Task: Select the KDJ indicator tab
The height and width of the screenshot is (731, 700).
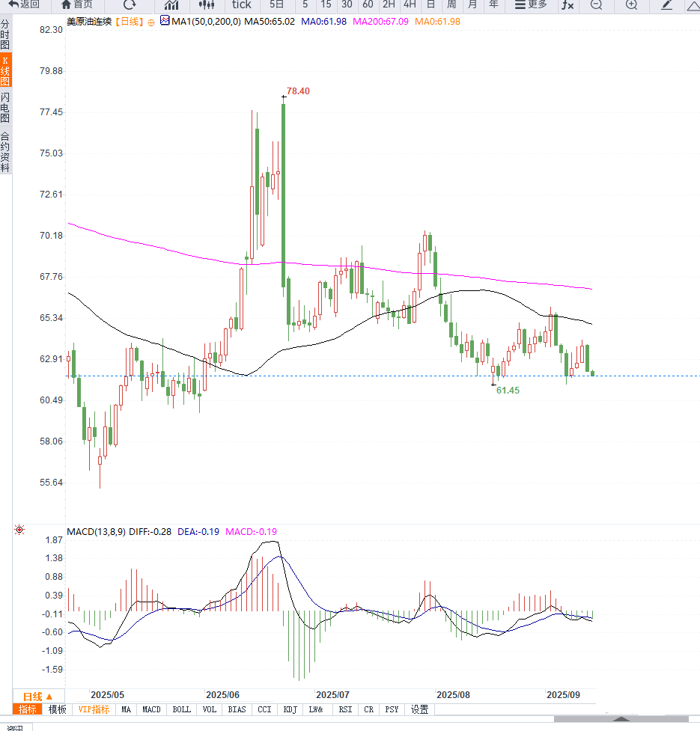Action: (x=290, y=709)
